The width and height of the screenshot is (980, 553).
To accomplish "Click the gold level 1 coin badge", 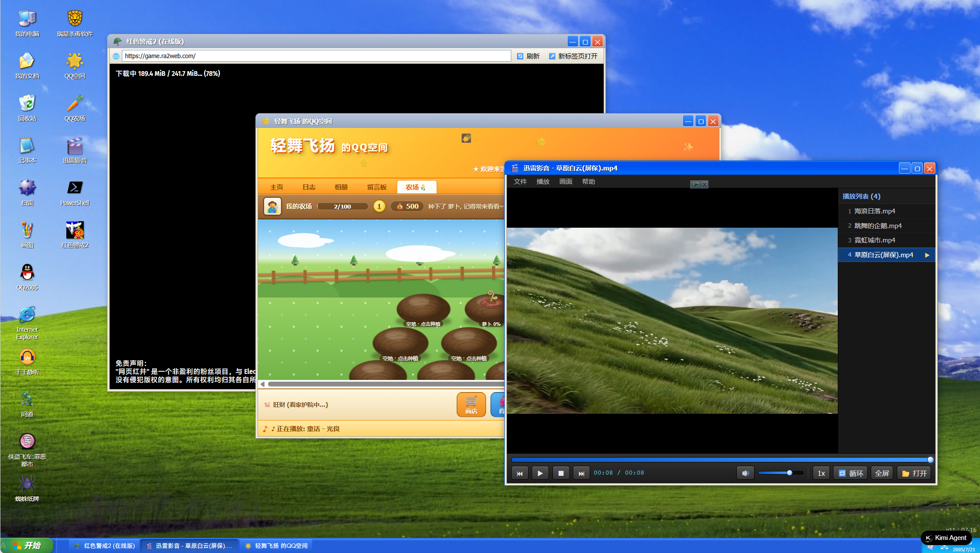I will (379, 206).
